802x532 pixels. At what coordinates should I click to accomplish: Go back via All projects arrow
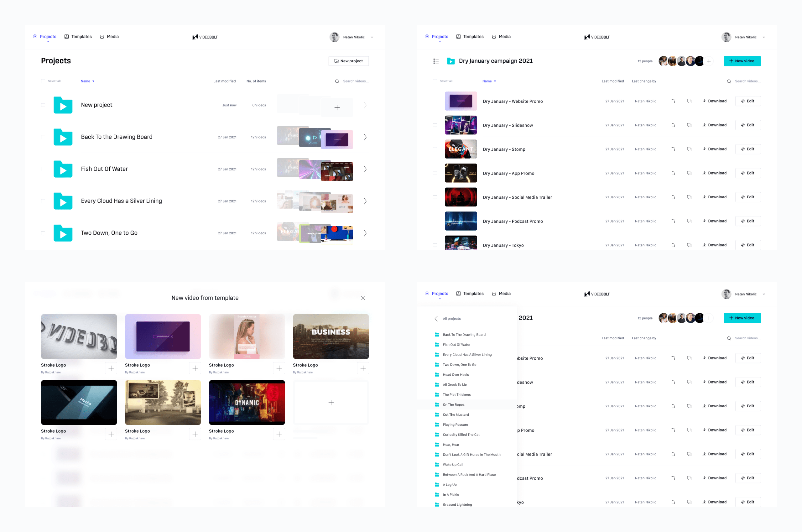436,319
